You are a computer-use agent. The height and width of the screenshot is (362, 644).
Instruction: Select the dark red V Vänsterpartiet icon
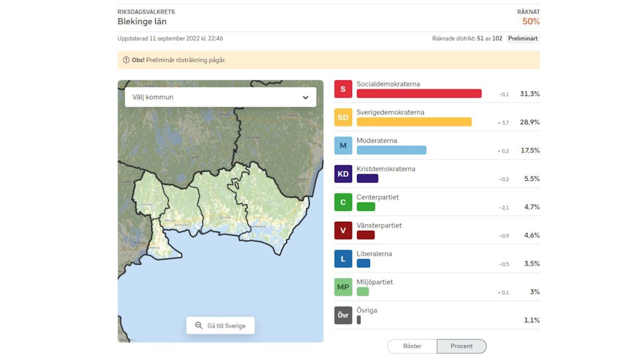(x=343, y=230)
